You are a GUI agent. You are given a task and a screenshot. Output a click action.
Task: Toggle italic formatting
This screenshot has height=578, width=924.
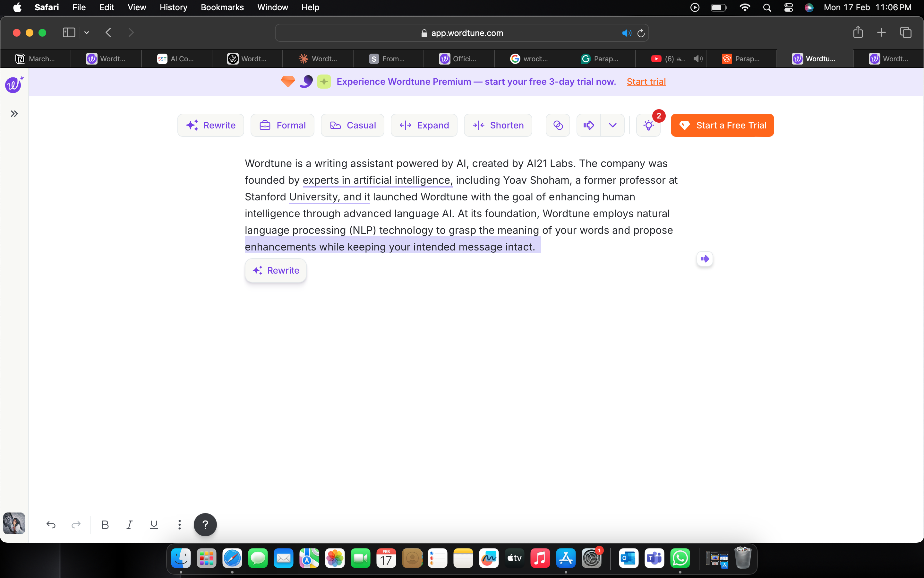(x=129, y=524)
